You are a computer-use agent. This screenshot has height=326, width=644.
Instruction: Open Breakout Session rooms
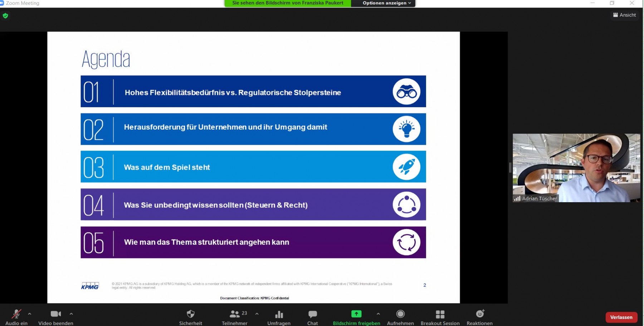click(x=440, y=315)
